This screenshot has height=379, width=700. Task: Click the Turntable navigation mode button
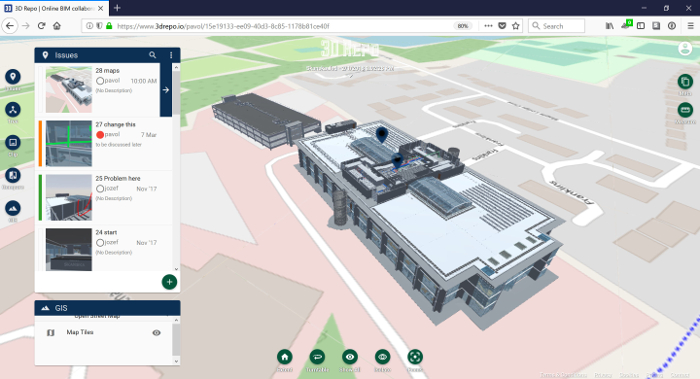click(317, 357)
